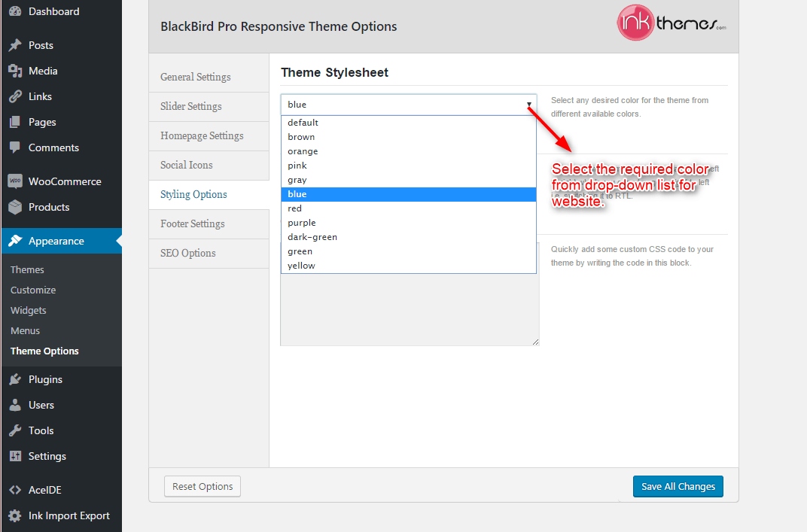The width and height of the screenshot is (807, 532).
Task: Click the custom CSS textarea resize handle
Action: 535,342
